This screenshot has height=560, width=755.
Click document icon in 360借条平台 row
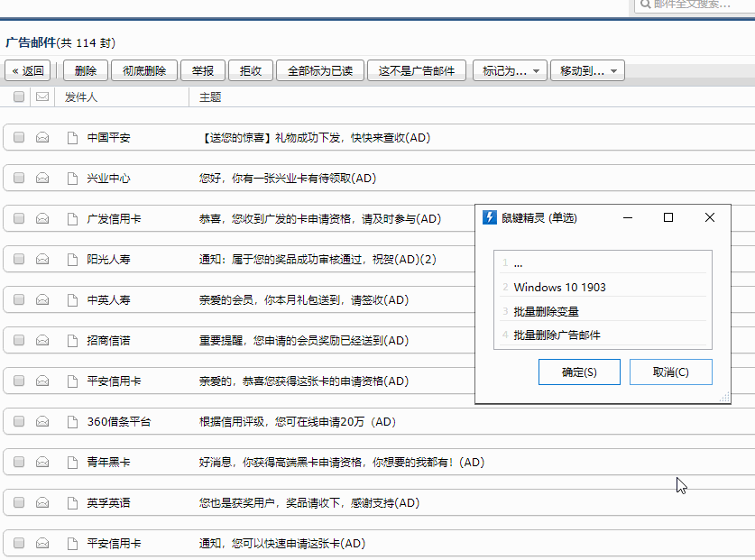(x=72, y=422)
